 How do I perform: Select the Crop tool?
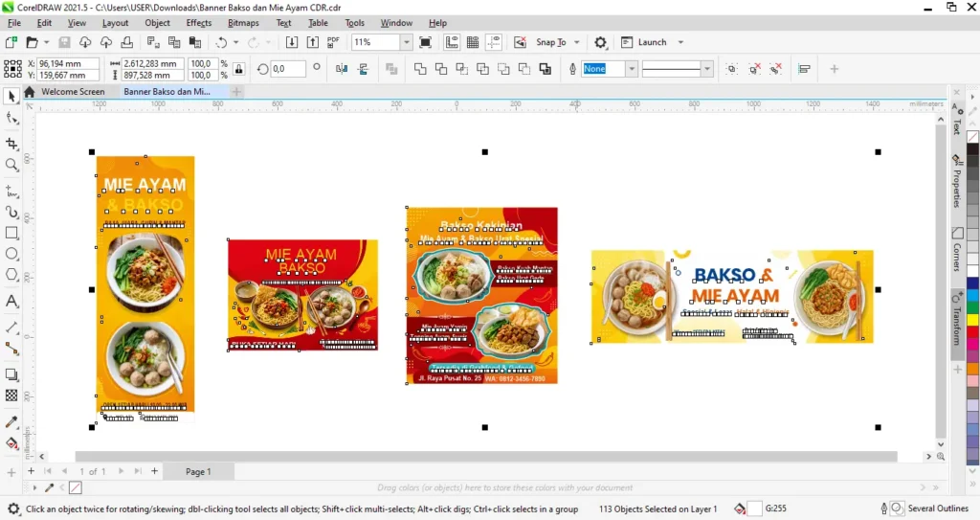point(11,144)
